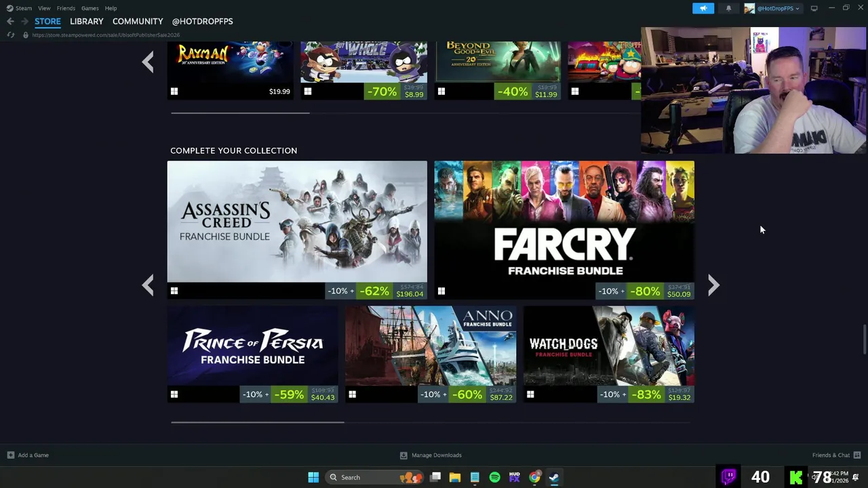The height and width of the screenshot is (488, 868).
Task: Open the Rayman 30th Anniversary Edition tile
Action: click(231, 70)
